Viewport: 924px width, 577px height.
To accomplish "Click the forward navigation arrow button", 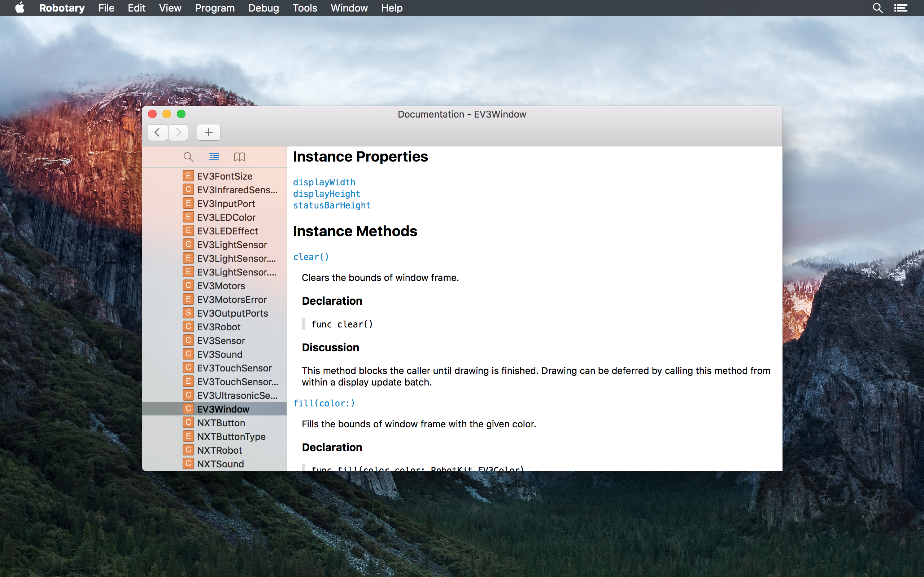I will click(178, 132).
